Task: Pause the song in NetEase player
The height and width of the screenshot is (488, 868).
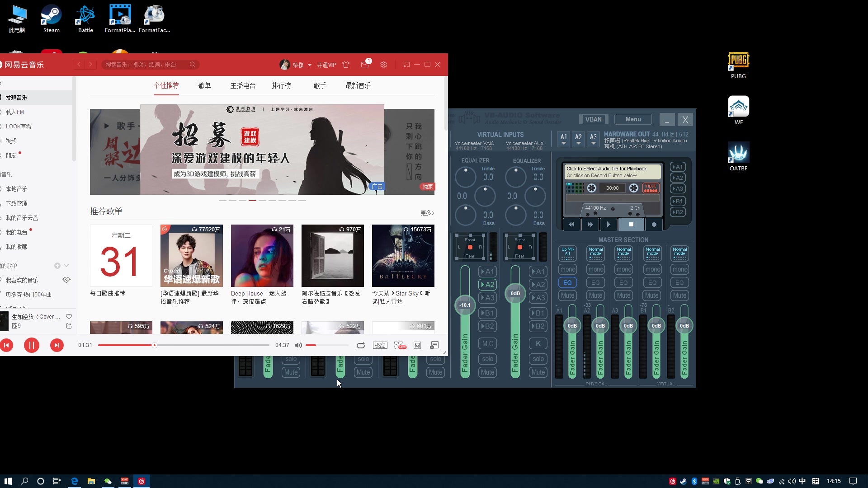Action: pos(31,345)
